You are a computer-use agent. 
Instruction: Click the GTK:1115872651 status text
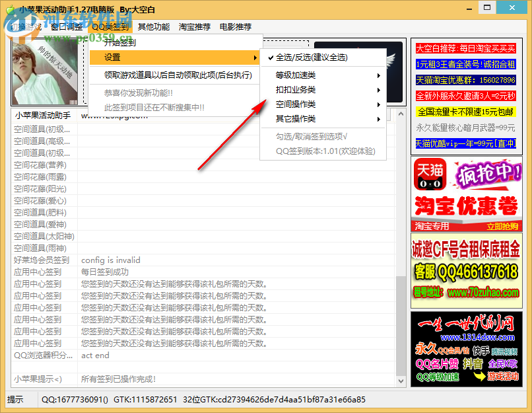[145, 399]
